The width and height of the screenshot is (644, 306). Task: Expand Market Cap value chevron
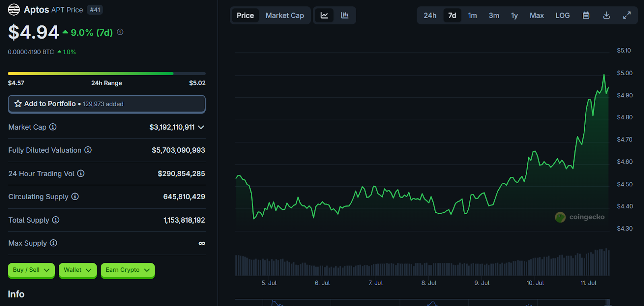coord(201,127)
